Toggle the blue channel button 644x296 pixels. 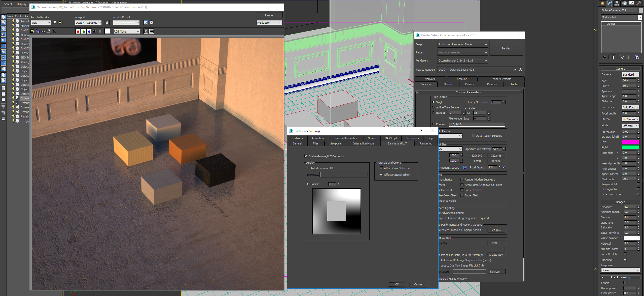89,32
